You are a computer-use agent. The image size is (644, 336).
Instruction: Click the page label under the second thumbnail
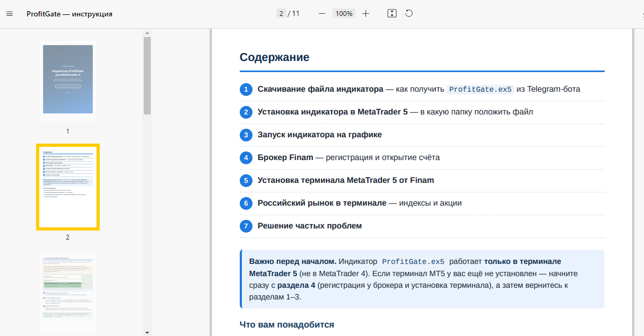coord(68,237)
